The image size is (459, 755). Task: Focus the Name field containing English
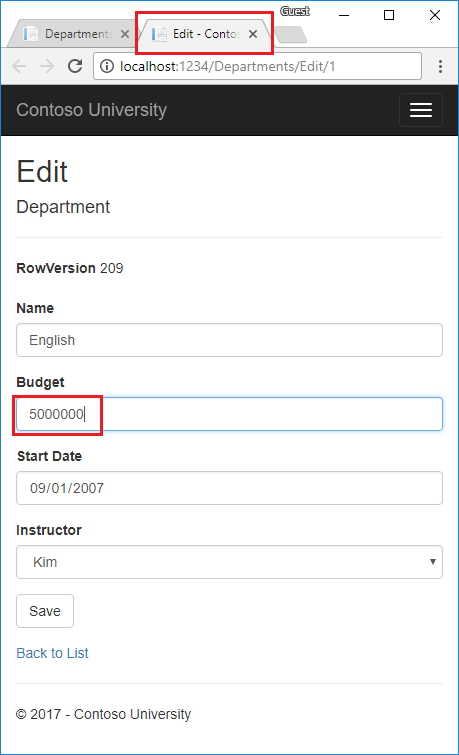pyautogui.click(x=229, y=340)
